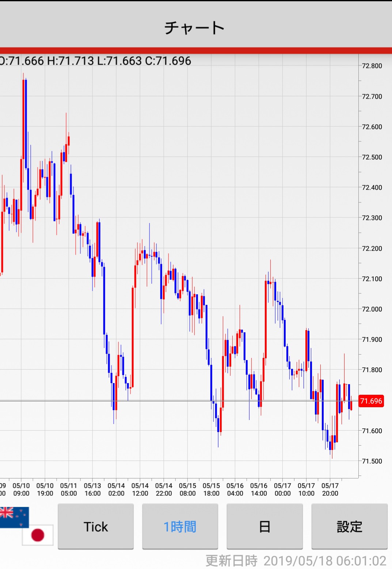Screen dimensions: 392x569
Task: Open 設定 settings
Action: (349, 527)
